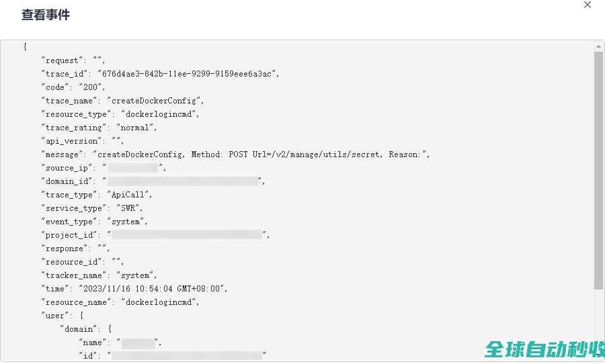Click the tracker_name system line
Screen dimensions: 605x364
[x=99, y=275]
